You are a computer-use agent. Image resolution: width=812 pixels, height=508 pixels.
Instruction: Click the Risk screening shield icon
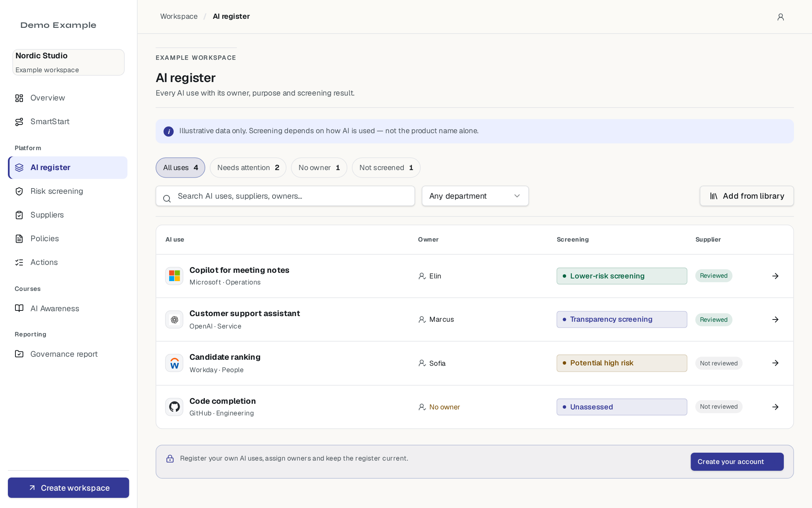coord(19,192)
